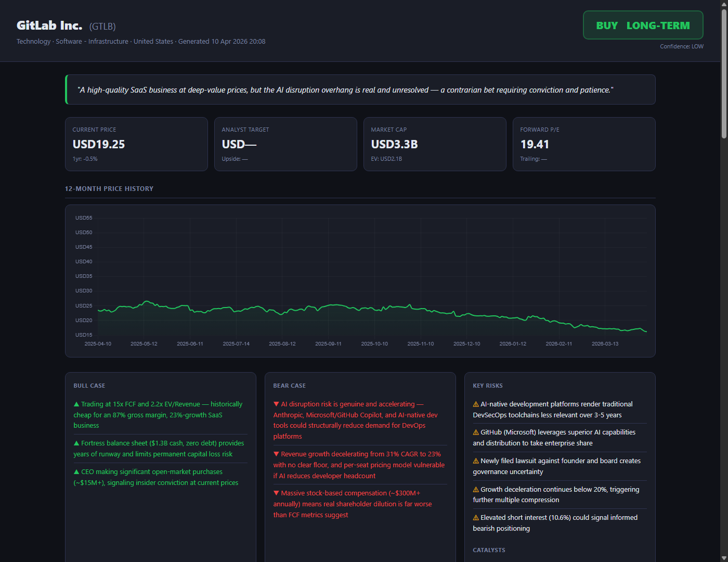Click the 2025-04-10 x-axis date label
Image resolution: width=728 pixels, height=562 pixels.
click(x=98, y=344)
